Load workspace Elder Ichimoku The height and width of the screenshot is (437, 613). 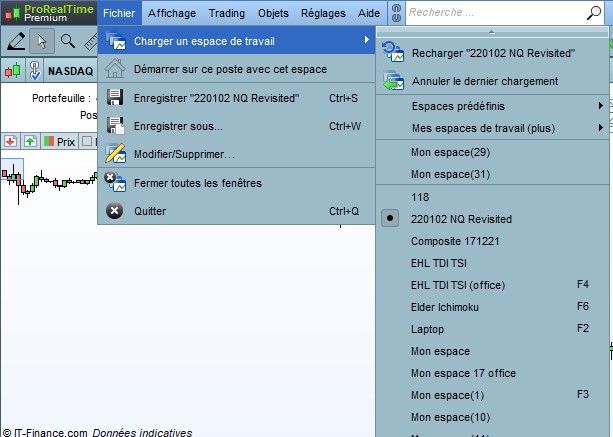click(x=492, y=307)
